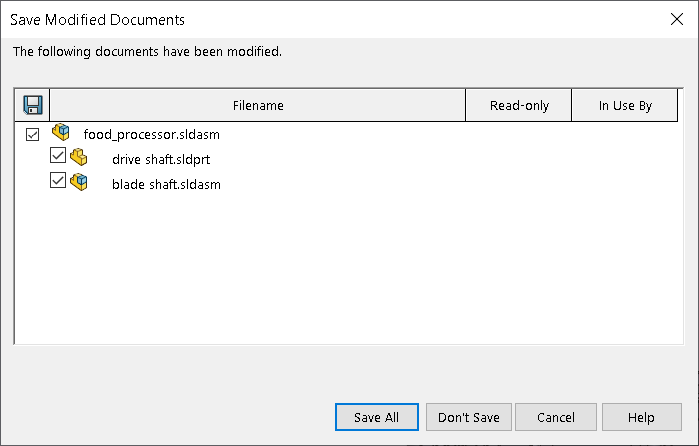The width and height of the screenshot is (699, 446).
Task: Uncheck the blade shaft.sldasm checkbox
Action: coord(57,182)
